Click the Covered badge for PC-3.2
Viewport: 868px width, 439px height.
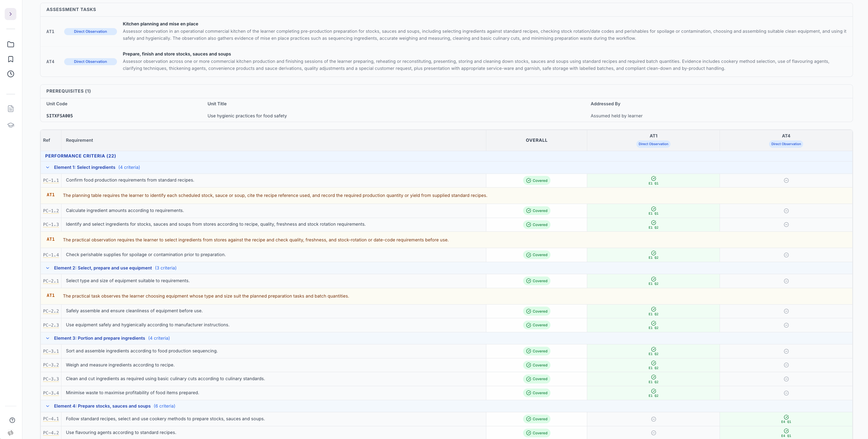(536, 365)
